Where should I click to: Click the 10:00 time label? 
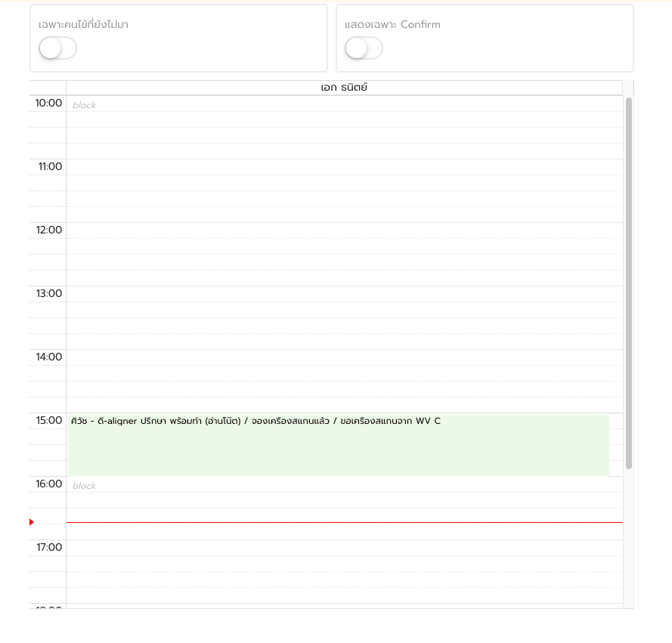48,103
